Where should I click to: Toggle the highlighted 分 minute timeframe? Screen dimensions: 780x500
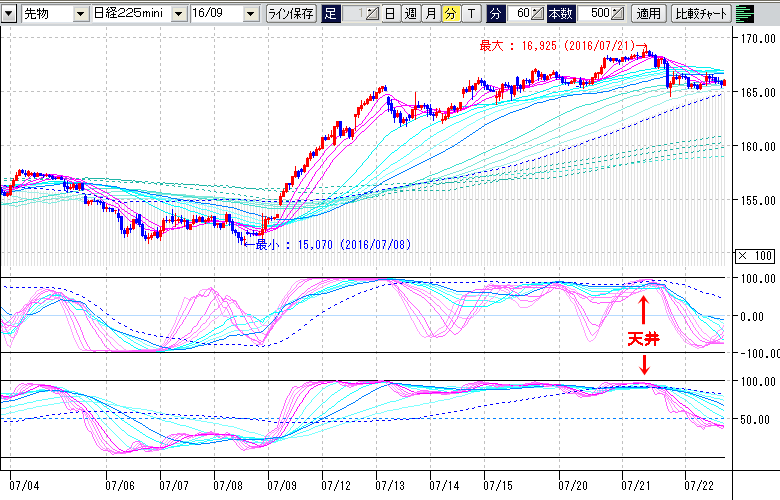click(449, 15)
